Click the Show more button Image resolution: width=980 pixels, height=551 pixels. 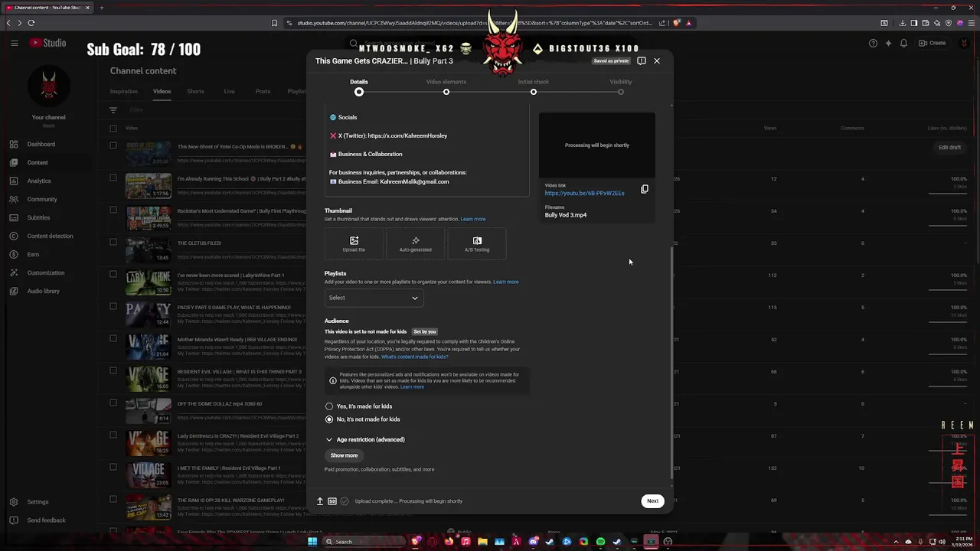pyautogui.click(x=344, y=455)
